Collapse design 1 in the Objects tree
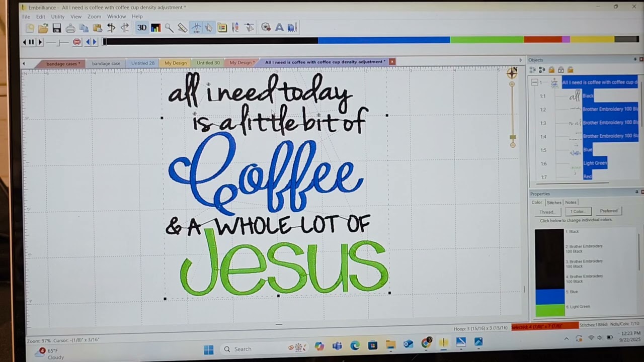This screenshot has width=644, height=362. pyautogui.click(x=534, y=82)
